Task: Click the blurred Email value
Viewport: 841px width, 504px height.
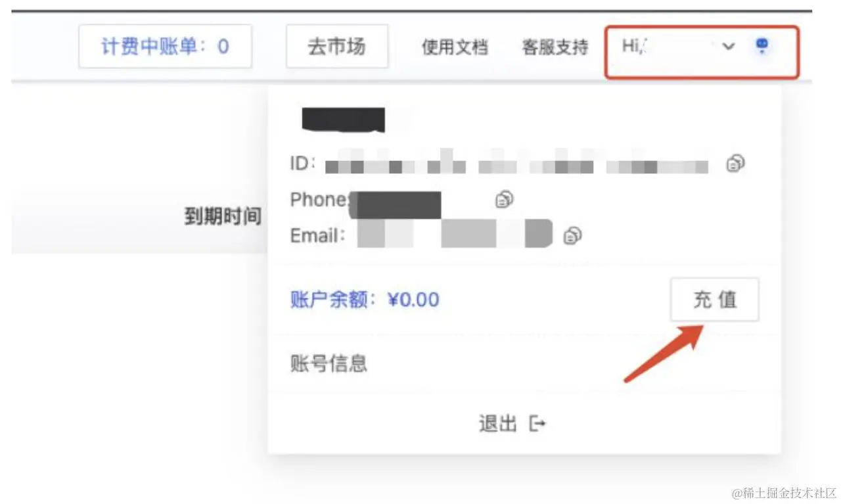Action: [x=455, y=235]
